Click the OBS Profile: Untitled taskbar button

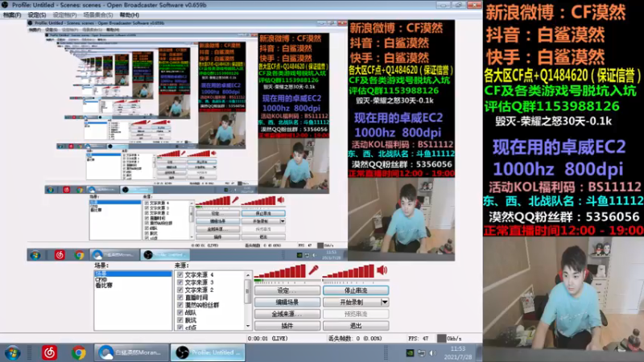pyautogui.click(x=208, y=352)
